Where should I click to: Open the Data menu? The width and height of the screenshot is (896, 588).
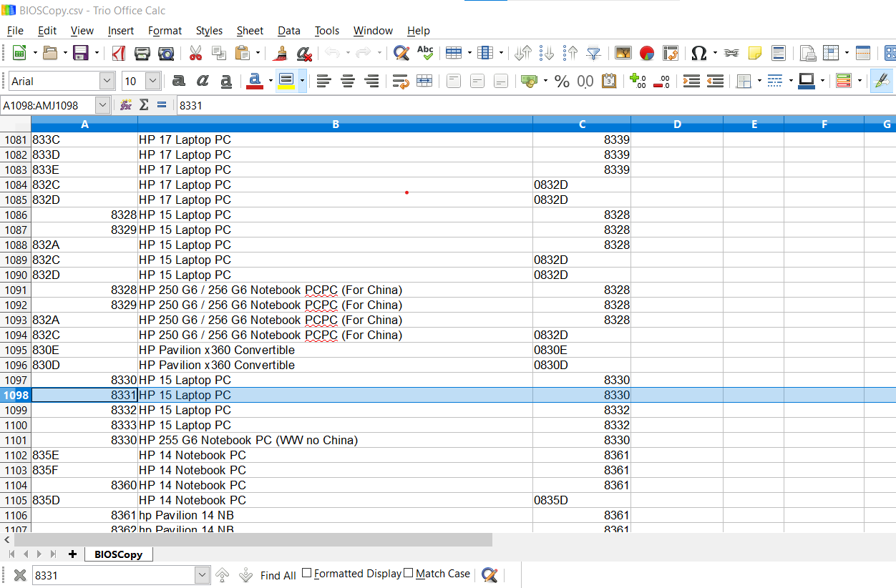point(289,31)
